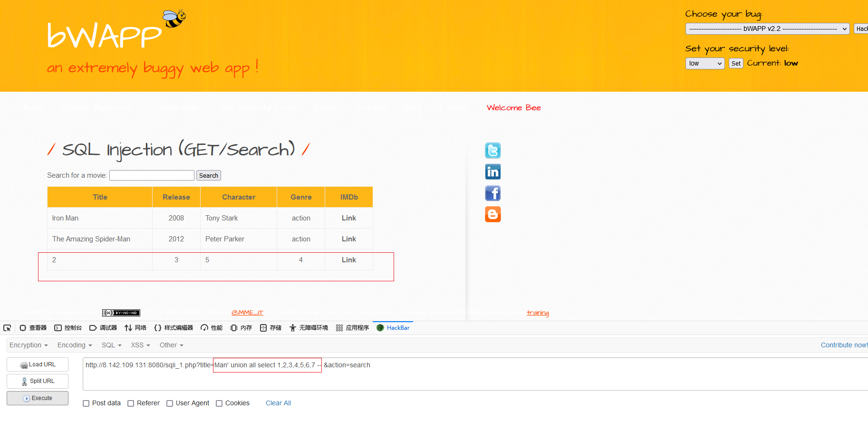The image size is (868, 440).
Task: Click the Contribute now! link
Action: pyautogui.click(x=844, y=345)
